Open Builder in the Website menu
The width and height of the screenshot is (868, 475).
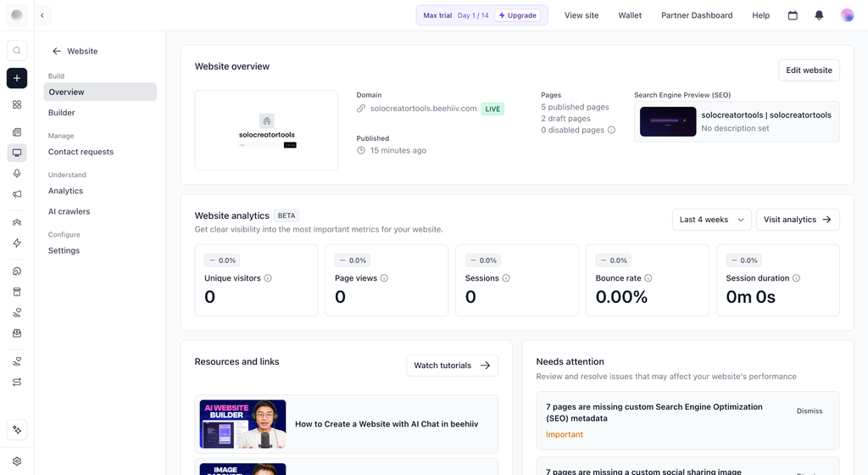(x=61, y=112)
